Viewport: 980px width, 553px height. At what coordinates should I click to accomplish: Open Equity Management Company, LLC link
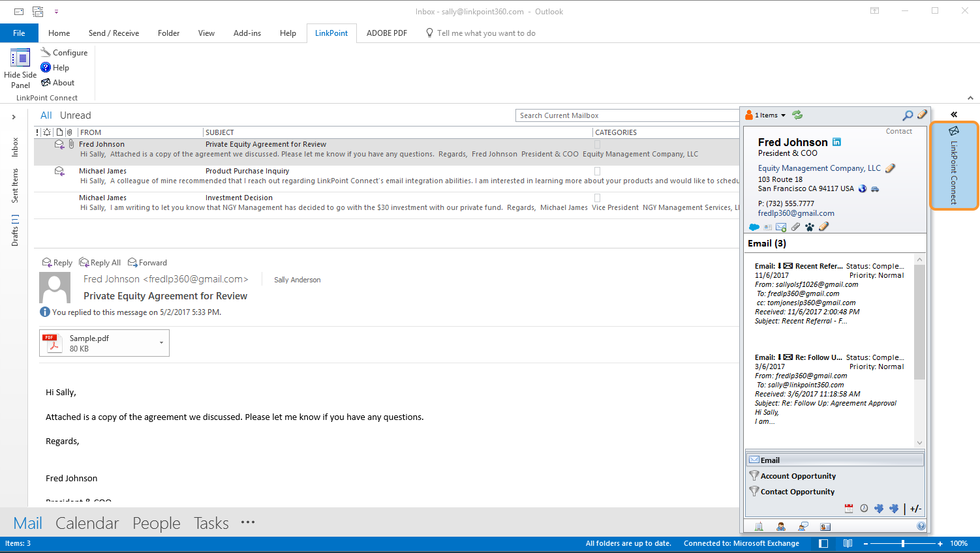tap(819, 168)
